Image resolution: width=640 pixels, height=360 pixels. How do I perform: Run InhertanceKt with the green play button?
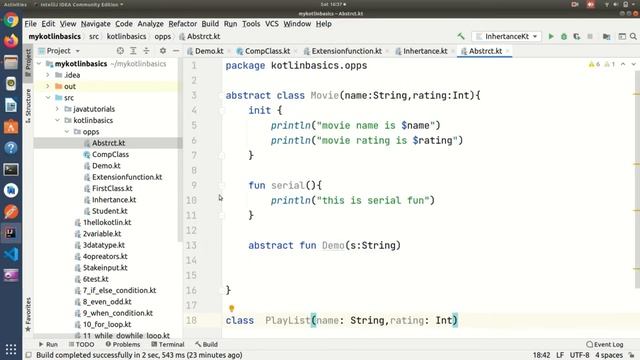pos(551,36)
